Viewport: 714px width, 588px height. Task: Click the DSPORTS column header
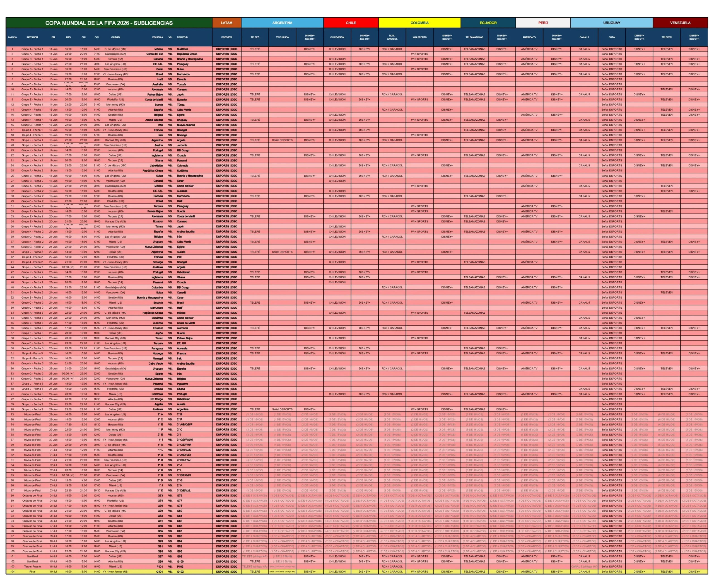227,37
